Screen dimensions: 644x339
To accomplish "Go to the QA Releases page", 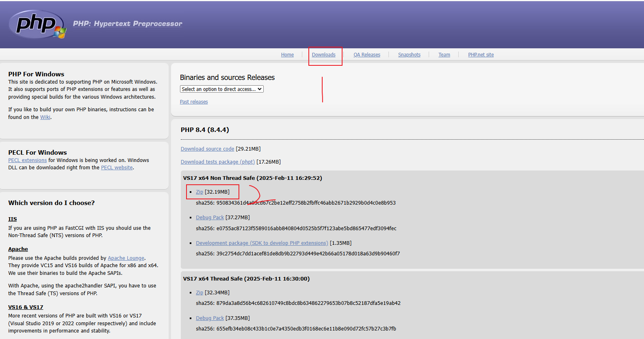I will click(367, 55).
